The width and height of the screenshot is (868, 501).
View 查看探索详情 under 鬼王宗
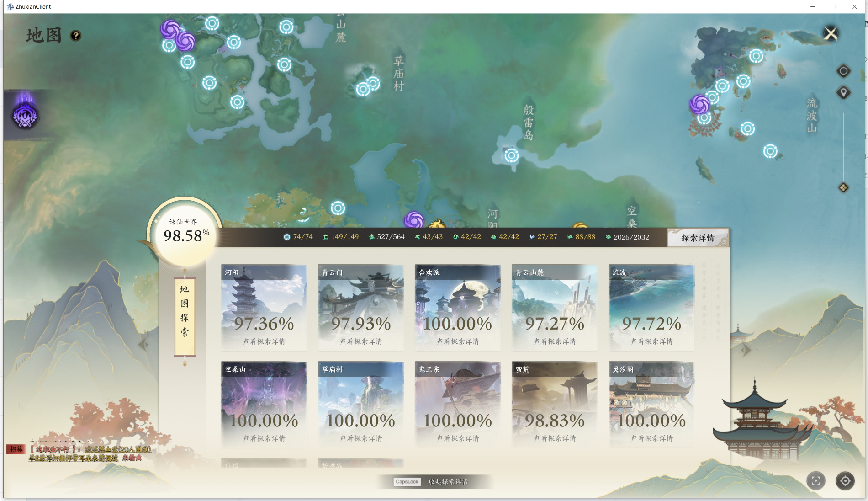[x=458, y=438]
